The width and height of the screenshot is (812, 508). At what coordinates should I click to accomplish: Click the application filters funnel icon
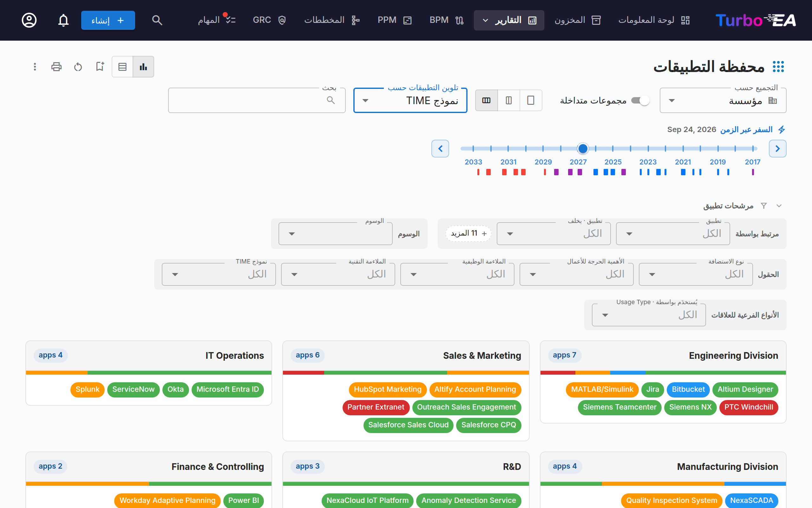[x=764, y=206]
